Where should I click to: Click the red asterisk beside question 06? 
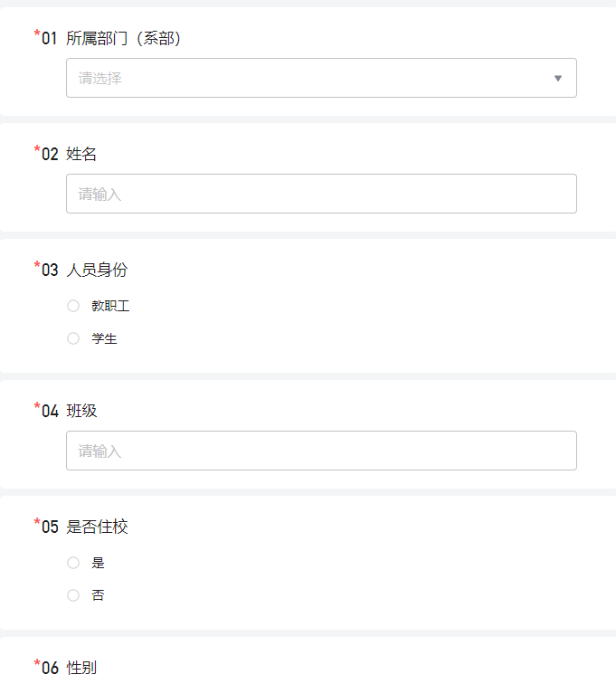pos(37,663)
